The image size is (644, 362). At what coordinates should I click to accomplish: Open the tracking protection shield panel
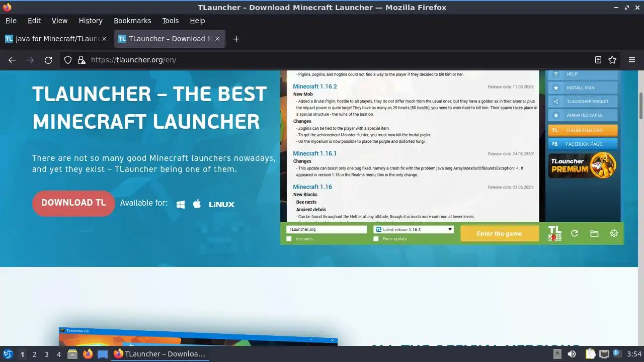pyautogui.click(x=68, y=60)
